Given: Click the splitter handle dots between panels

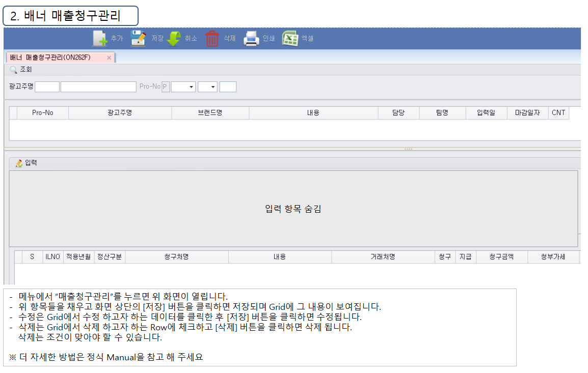Looking at the screenshot, I should 408,149.
